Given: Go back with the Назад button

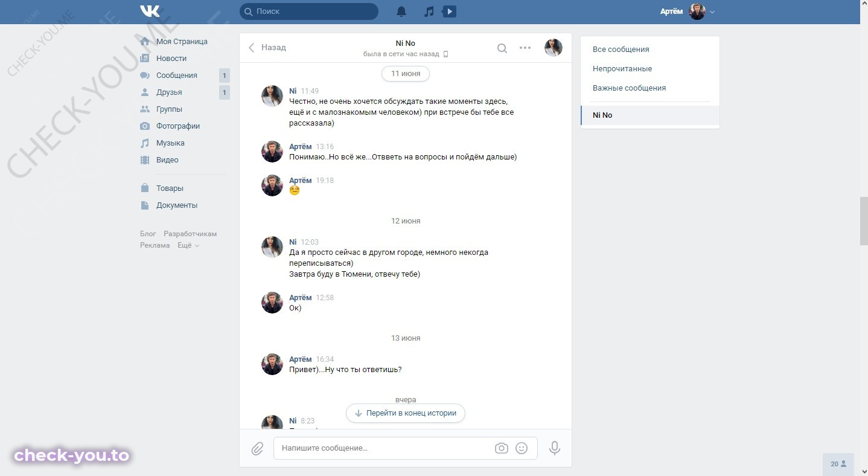Looking at the screenshot, I should [x=267, y=47].
